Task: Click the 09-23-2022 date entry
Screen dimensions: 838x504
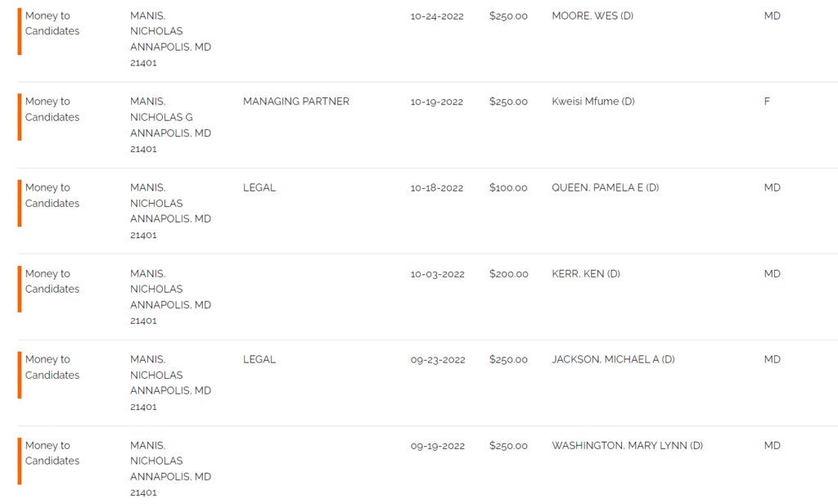Action: [438, 360]
